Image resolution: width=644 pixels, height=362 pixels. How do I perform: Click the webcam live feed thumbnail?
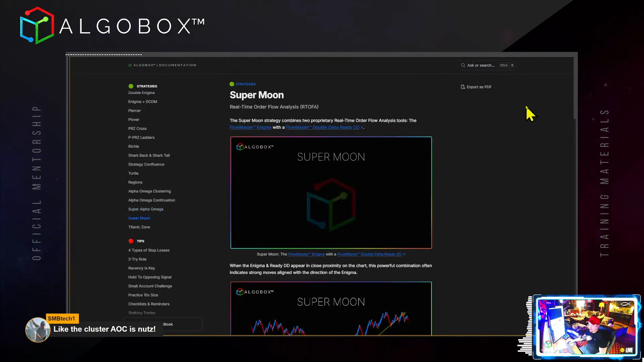tap(586, 327)
